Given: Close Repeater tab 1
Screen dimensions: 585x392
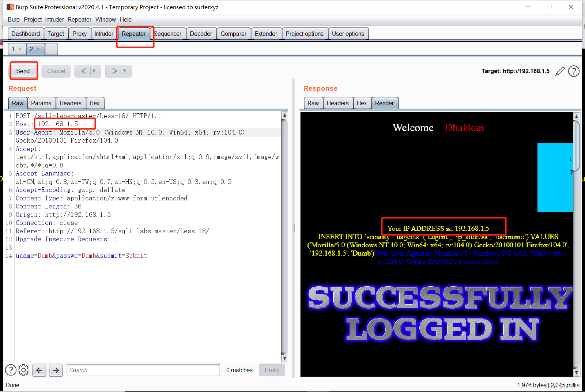Looking at the screenshot, I should coord(20,49).
